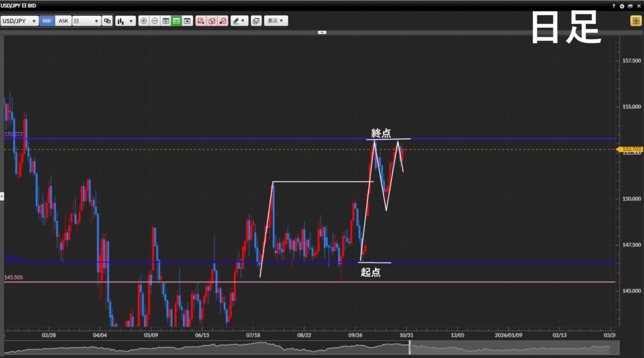The width and height of the screenshot is (644, 358).
Task: Click the small collapse handle above the chart
Action: 322,31
